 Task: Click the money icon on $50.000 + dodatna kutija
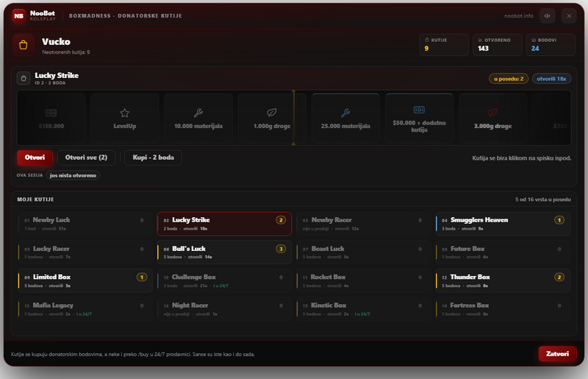tap(419, 110)
